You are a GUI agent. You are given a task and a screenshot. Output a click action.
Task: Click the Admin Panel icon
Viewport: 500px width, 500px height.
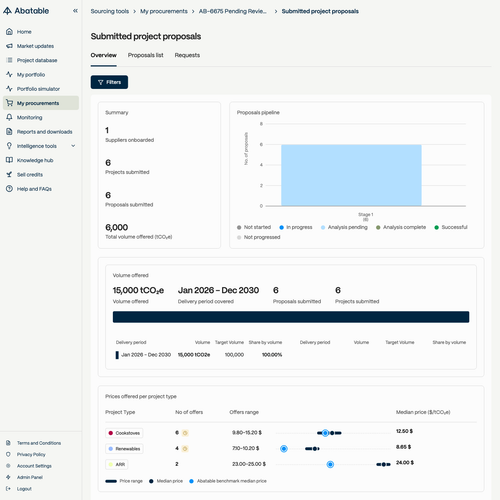point(8,477)
